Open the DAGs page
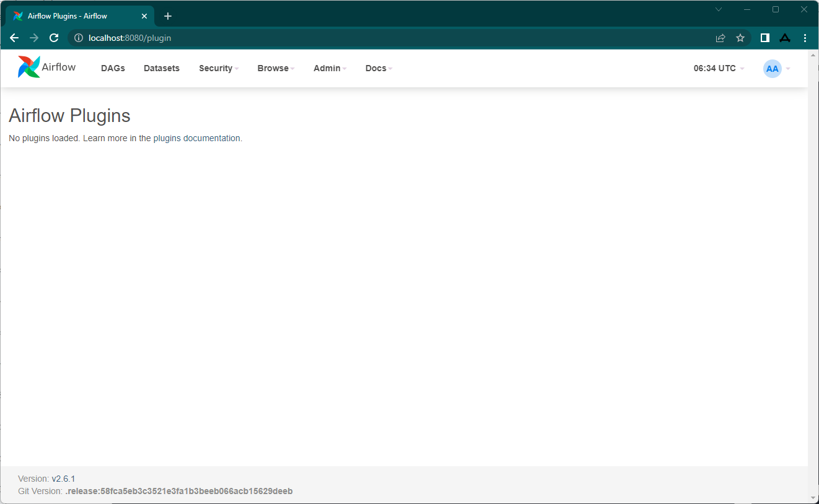The height and width of the screenshot is (504, 819). [x=113, y=68]
